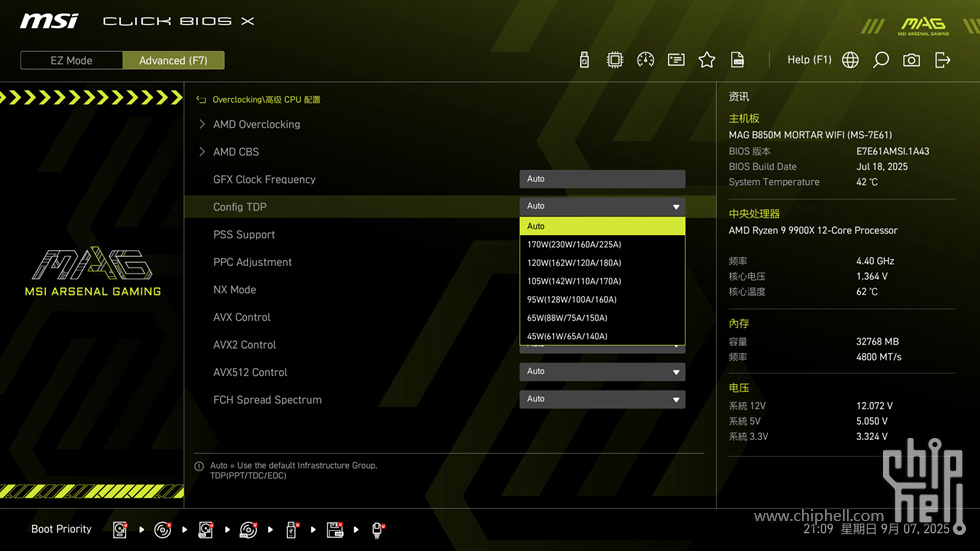Open the Favorites star icon

706,60
